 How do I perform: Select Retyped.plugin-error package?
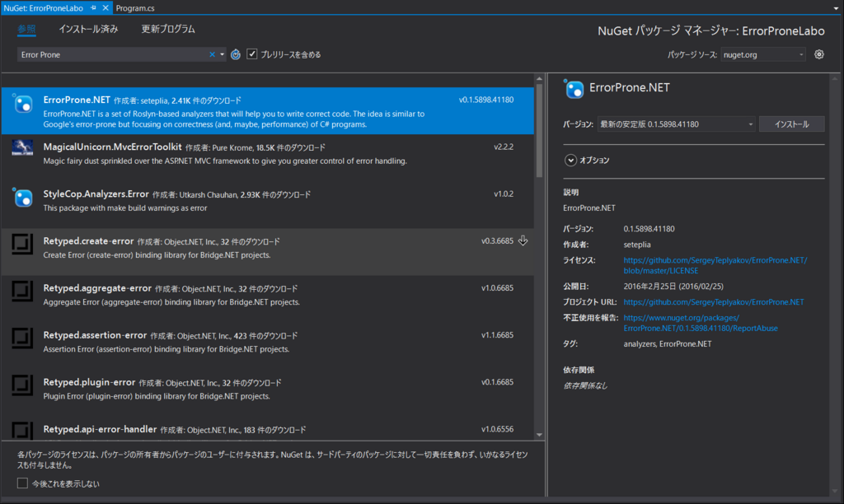tap(268, 393)
